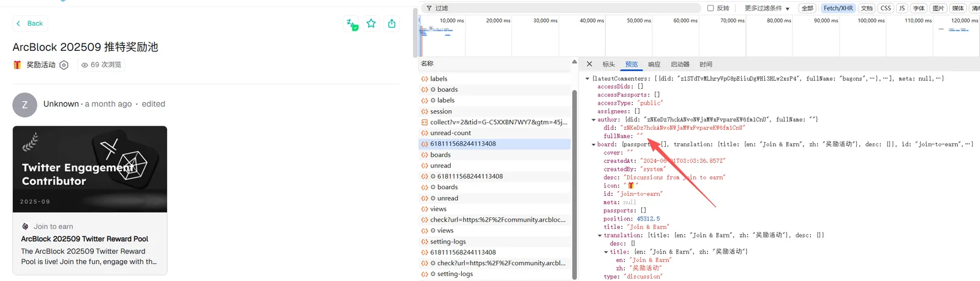This screenshot has width=980, height=281.
Task: Toggle the JS request filter
Action: tap(902, 8)
